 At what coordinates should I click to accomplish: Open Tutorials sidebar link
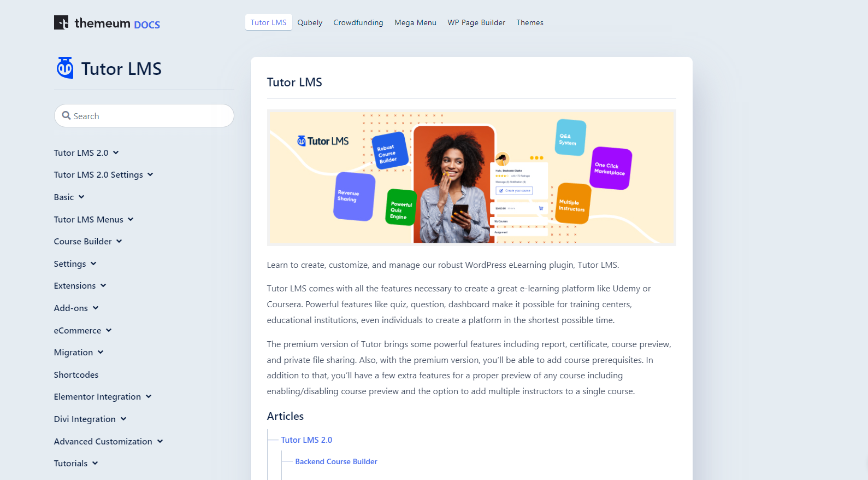click(x=70, y=463)
